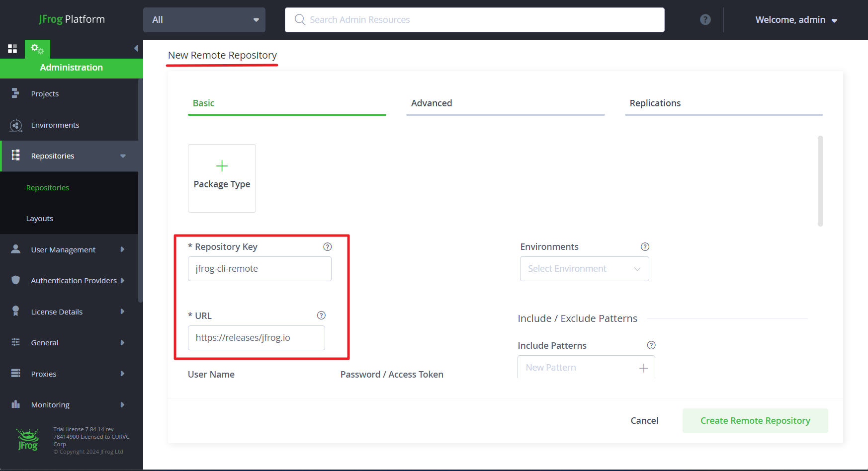Click the User Name label

click(x=211, y=375)
